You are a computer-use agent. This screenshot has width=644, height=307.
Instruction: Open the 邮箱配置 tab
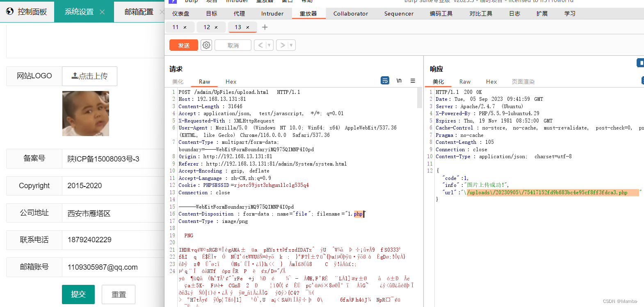coord(139,12)
